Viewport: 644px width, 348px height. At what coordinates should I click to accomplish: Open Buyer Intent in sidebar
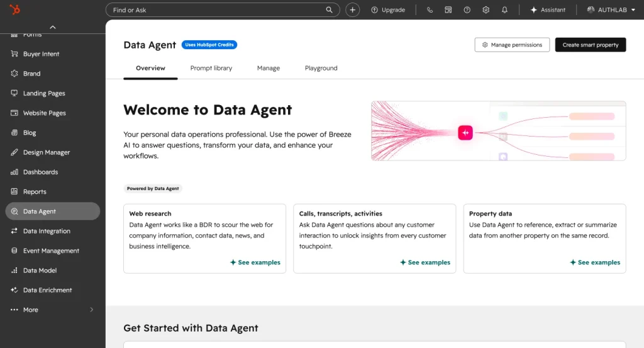[x=53, y=54]
